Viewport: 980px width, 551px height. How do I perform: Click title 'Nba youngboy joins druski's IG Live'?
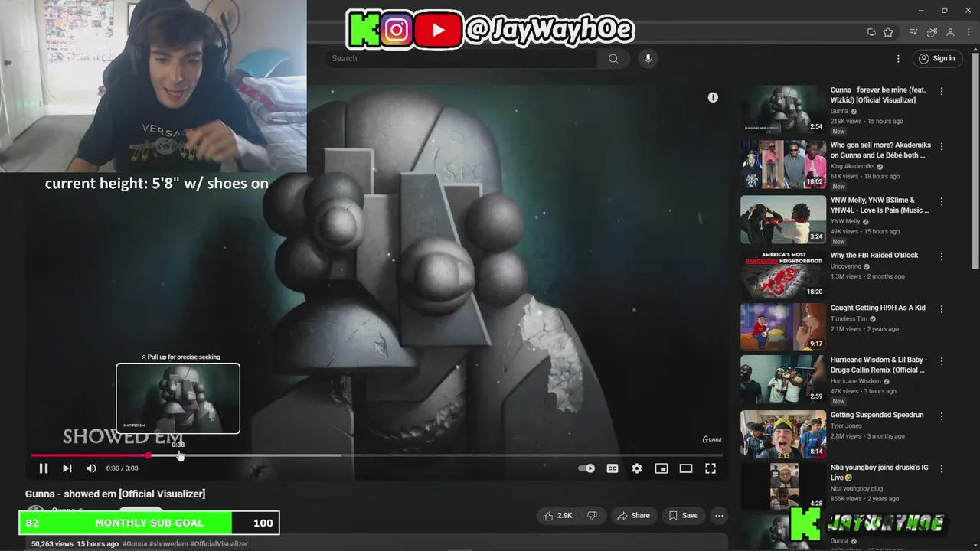point(879,472)
